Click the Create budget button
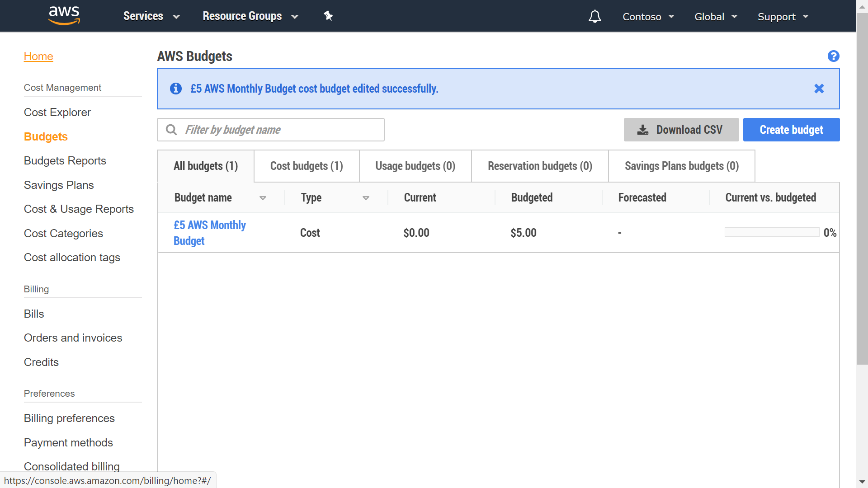Viewport: 868px width, 488px height. tap(791, 130)
